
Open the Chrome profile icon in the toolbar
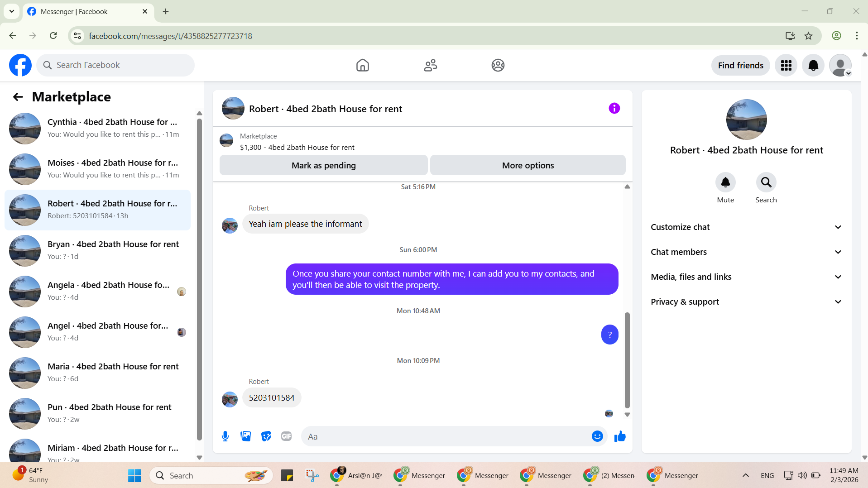836,36
